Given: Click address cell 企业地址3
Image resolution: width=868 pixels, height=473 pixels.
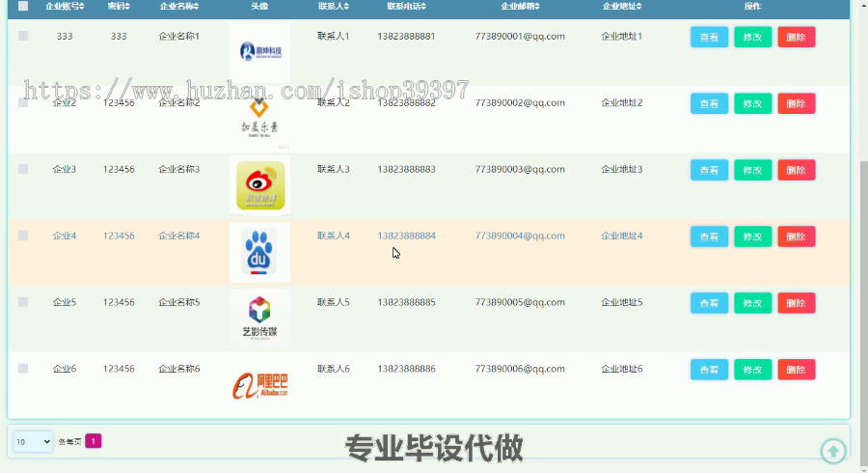Looking at the screenshot, I should (x=622, y=169).
